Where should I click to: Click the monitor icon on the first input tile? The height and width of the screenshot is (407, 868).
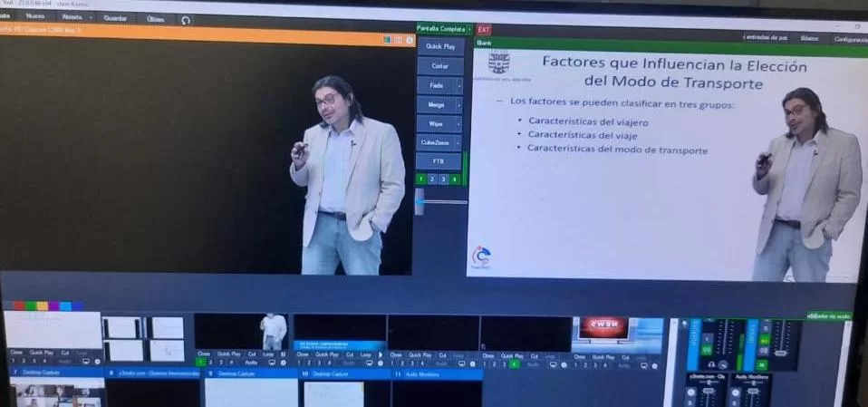(84, 363)
